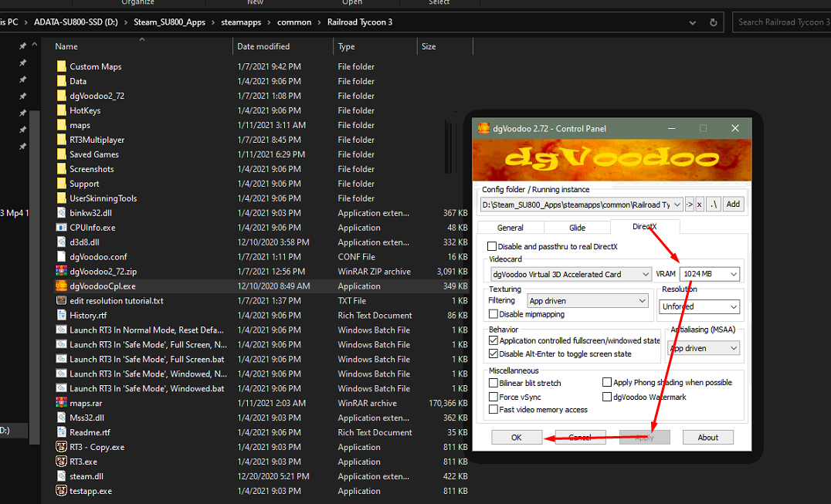Click the Steam_SU800_Apps breadcrumb segment
Viewport: 831px width, 504px height.
point(170,22)
